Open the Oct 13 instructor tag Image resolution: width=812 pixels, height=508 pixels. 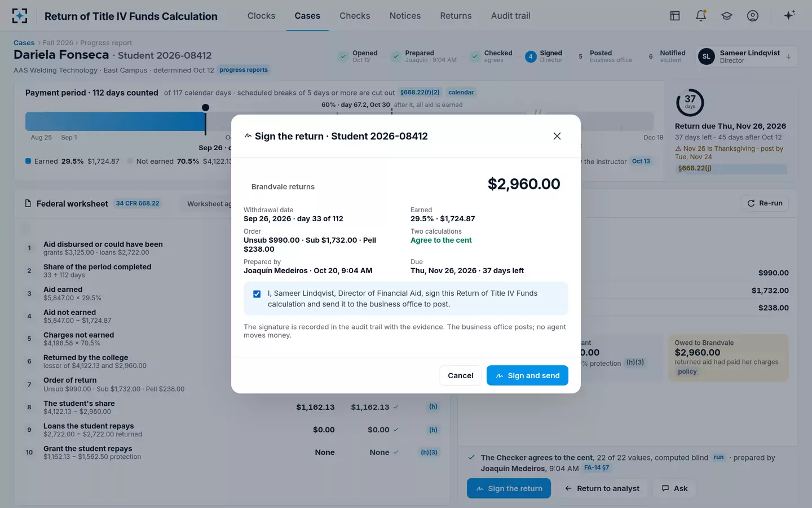point(641,161)
